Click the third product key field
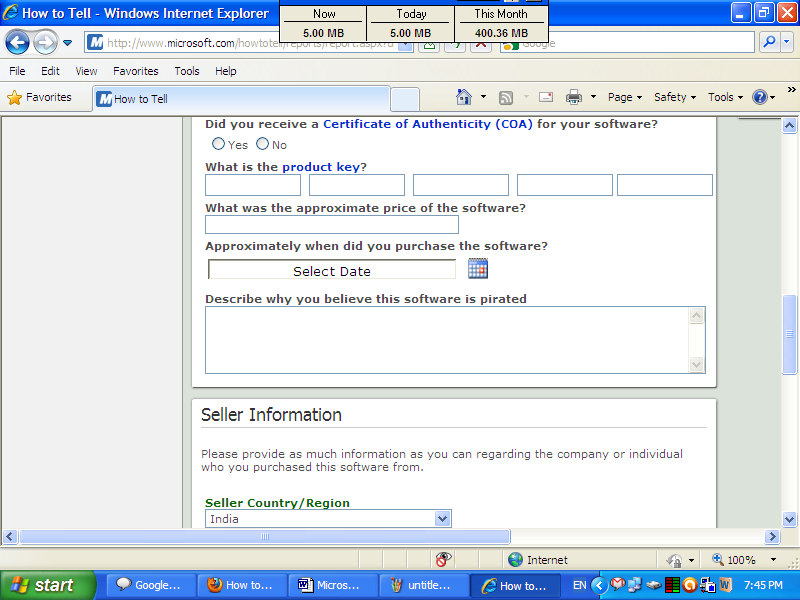 (461, 185)
